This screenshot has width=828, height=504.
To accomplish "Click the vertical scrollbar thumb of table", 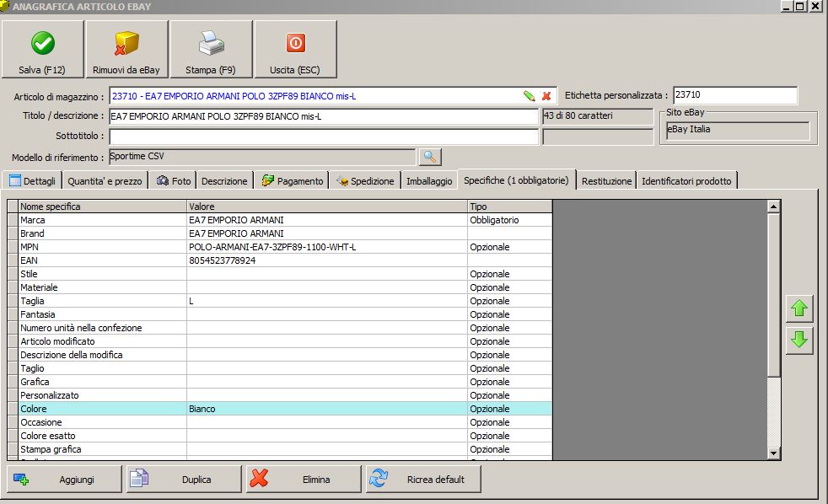I will click(x=773, y=294).
